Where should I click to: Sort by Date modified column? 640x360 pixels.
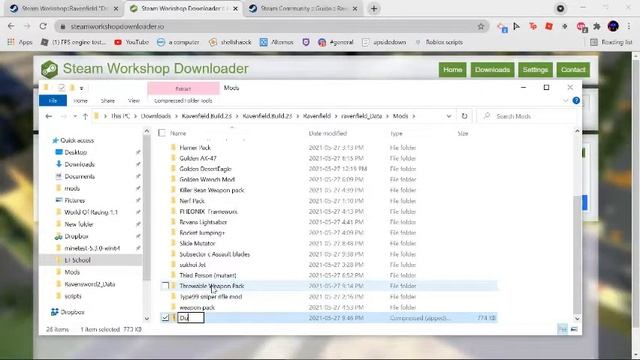[x=328, y=133]
